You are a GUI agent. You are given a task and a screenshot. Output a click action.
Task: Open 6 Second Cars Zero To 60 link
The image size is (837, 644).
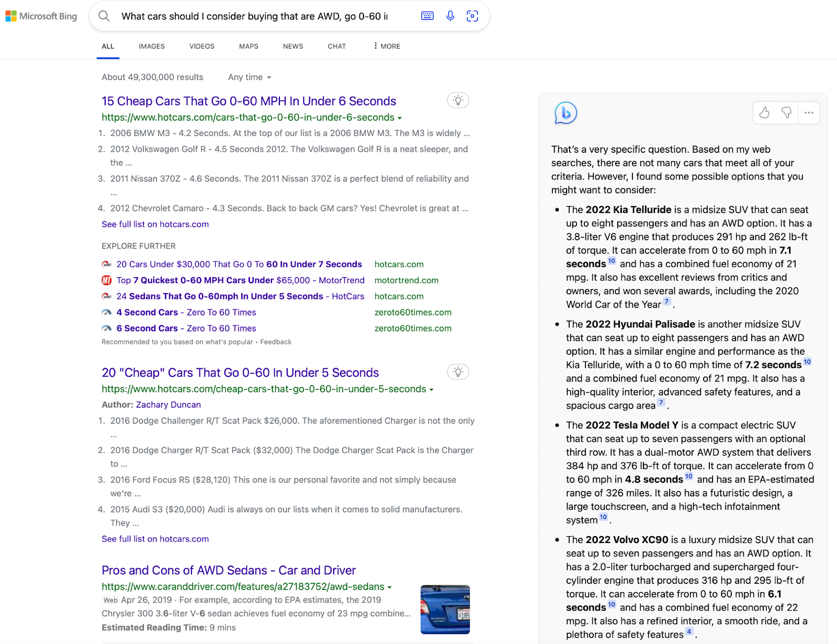(186, 329)
